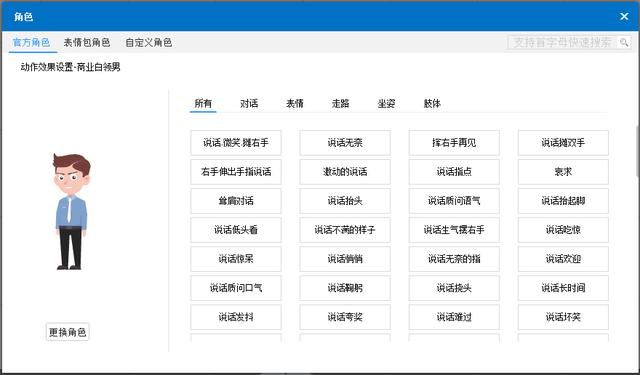Choose the 说话无奈的指 action
Screen dimensions: 640x375
[454, 259]
